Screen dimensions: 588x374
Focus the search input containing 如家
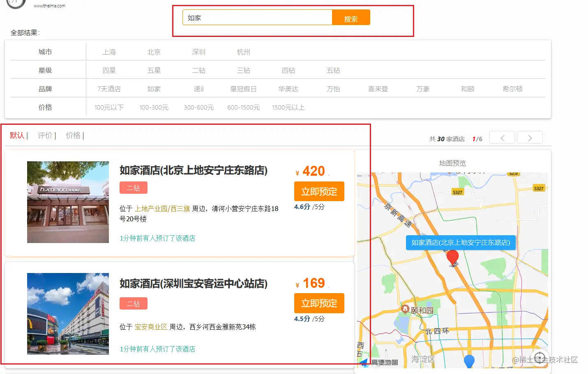(257, 18)
